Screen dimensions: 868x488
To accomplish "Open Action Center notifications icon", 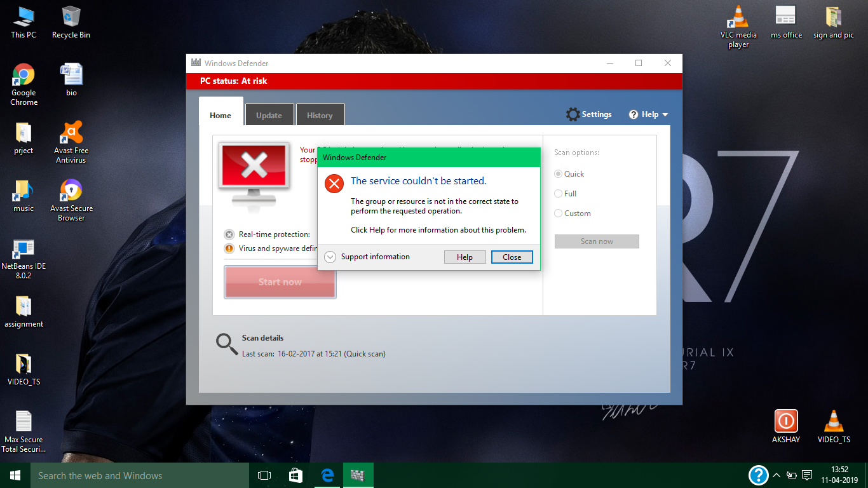I will [807, 475].
